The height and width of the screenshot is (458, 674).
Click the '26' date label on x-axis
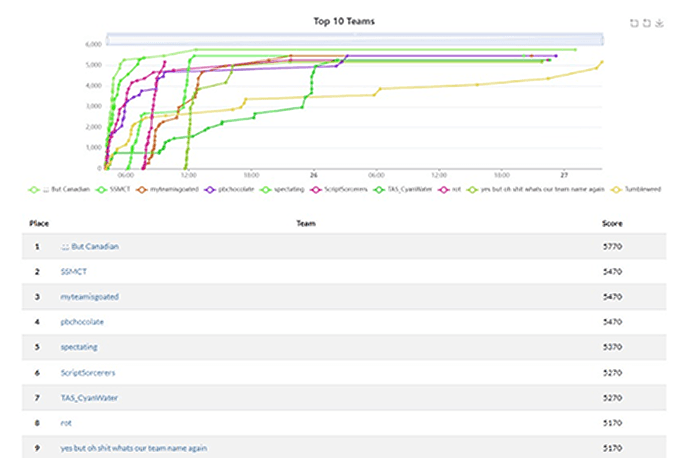pos(314,175)
